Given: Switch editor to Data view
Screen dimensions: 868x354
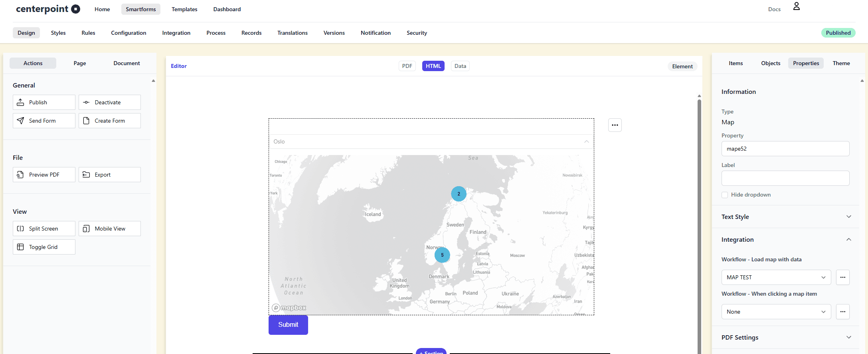Looking at the screenshot, I should 460,66.
